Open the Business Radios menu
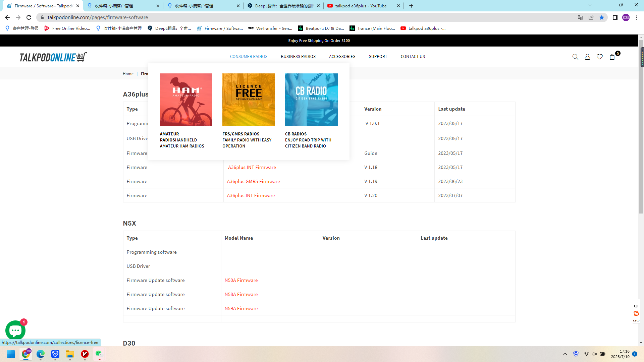The width and height of the screenshot is (644, 362). 298,57
